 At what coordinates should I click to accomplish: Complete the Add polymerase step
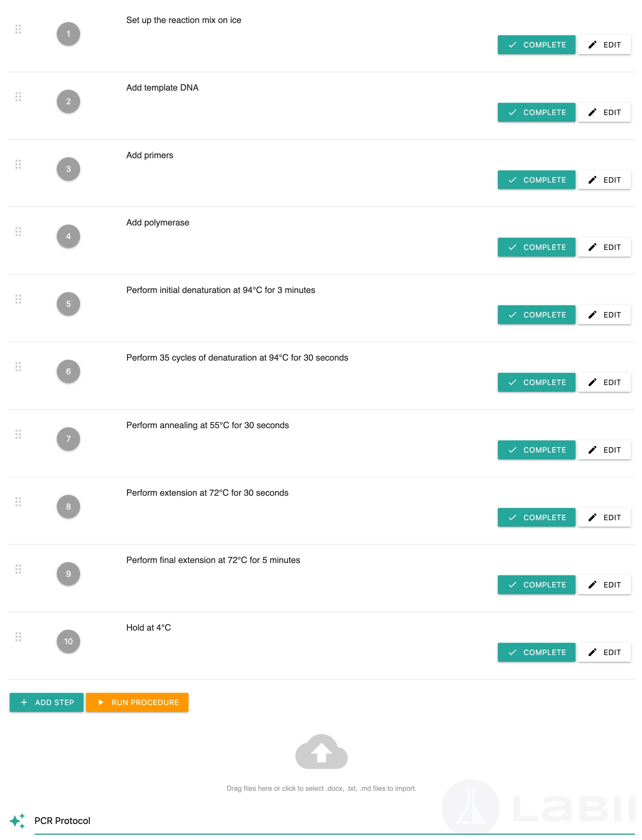click(x=536, y=247)
